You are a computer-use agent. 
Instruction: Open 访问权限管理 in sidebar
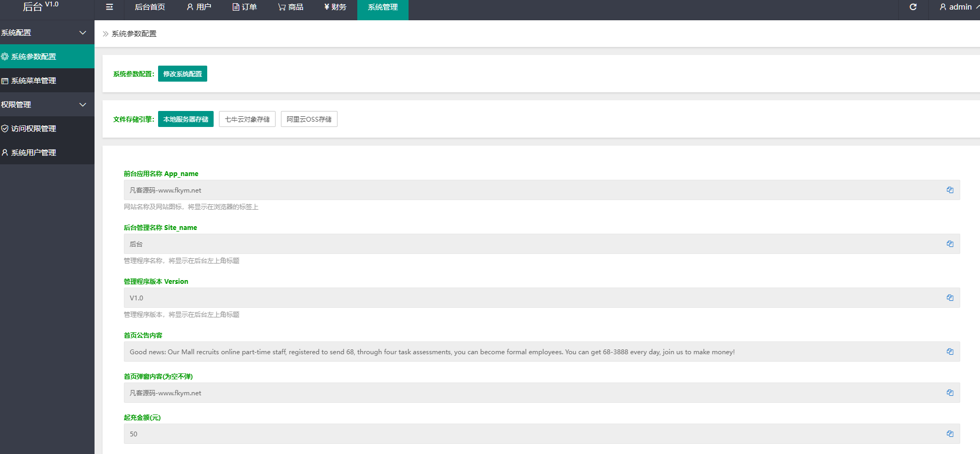coord(34,129)
